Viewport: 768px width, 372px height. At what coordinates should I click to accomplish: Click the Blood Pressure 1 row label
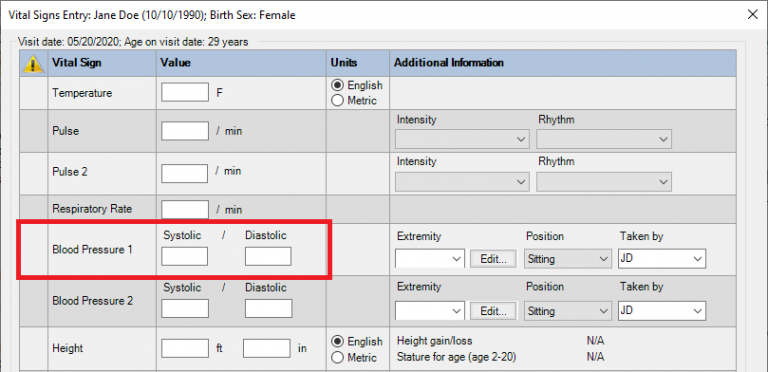coord(93,250)
